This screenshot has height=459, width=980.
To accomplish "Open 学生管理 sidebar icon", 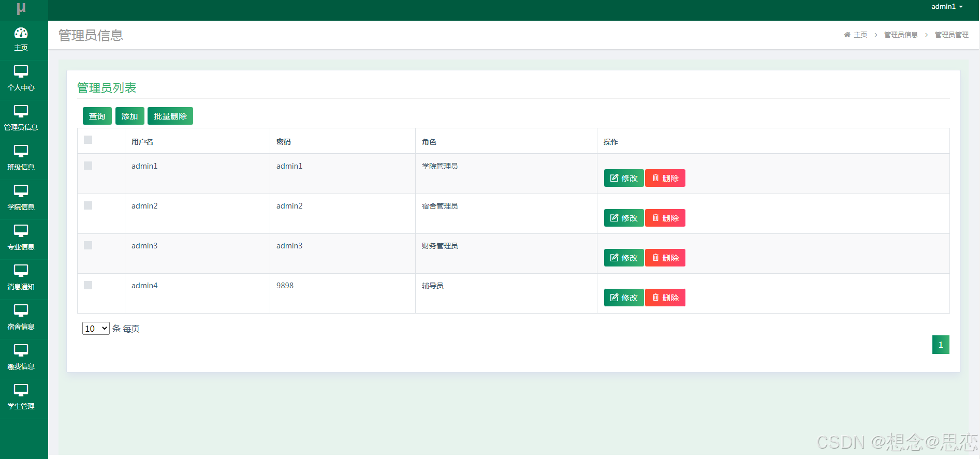I will click(21, 390).
